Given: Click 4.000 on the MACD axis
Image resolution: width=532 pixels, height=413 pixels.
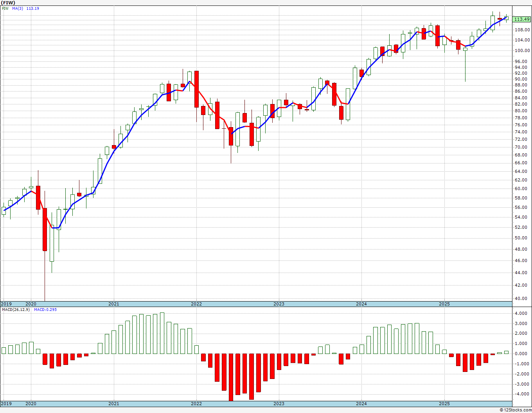Looking at the screenshot, I should (x=522, y=313).
